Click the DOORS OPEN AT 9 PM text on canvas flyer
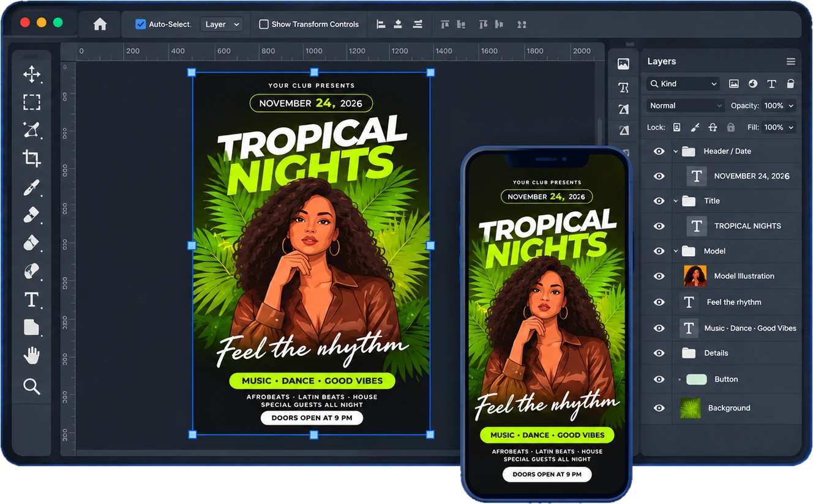Image resolution: width=813 pixels, height=504 pixels. [312, 418]
